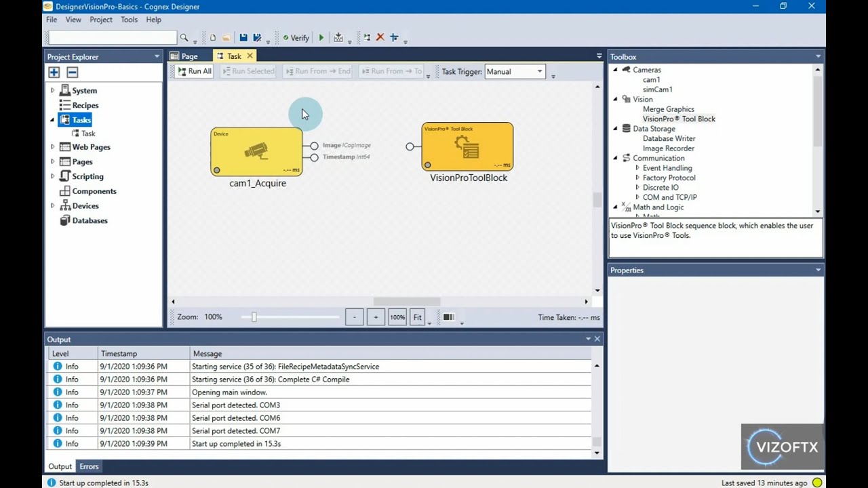Click the input pin of VisionProToolBlock
Image resolution: width=868 pixels, height=488 pixels.
(x=410, y=146)
